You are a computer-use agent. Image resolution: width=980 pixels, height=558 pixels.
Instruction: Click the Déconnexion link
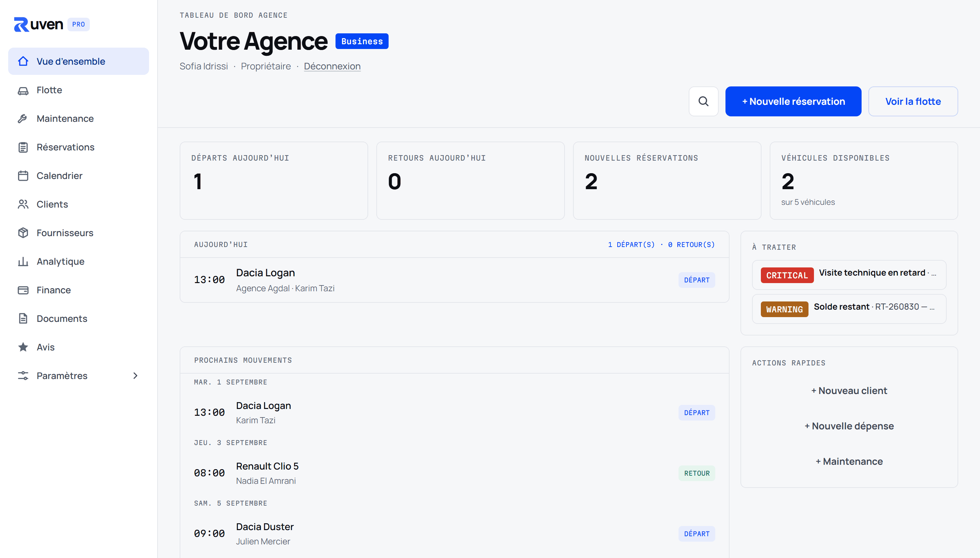tap(332, 66)
